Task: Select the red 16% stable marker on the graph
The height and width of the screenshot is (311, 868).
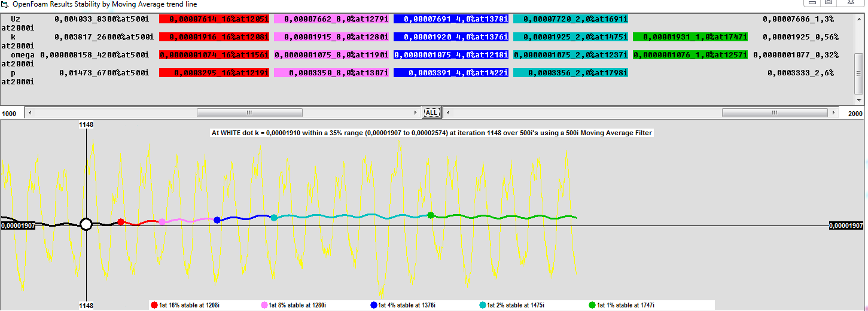Action: [x=121, y=222]
